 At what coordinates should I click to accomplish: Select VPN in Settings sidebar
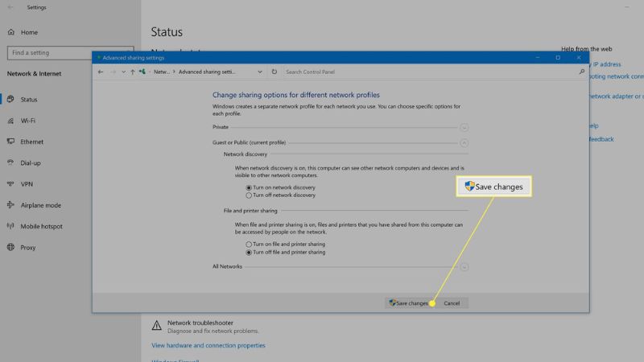[27, 184]
